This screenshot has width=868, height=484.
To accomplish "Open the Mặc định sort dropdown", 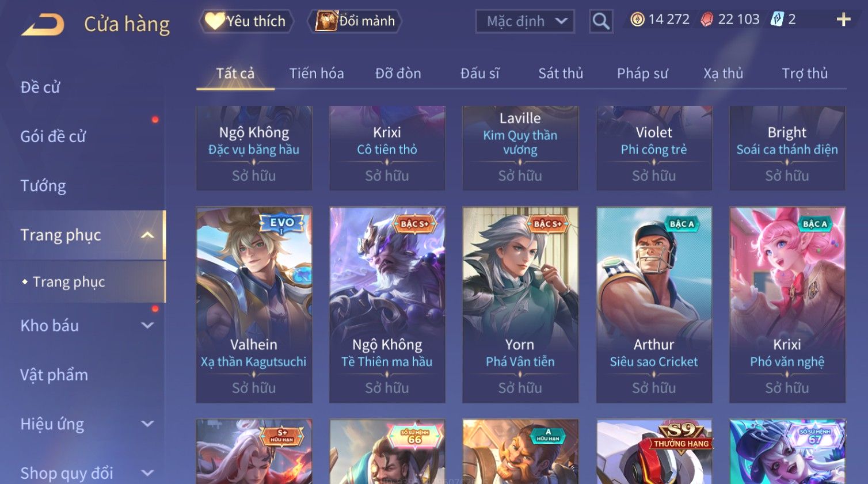I will 525,21.
